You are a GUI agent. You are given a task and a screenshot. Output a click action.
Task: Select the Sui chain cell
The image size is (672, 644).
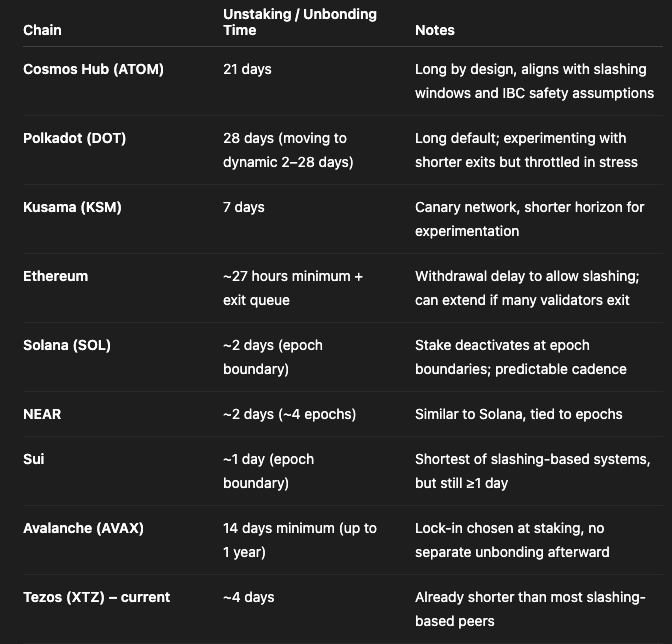[34, 459]
